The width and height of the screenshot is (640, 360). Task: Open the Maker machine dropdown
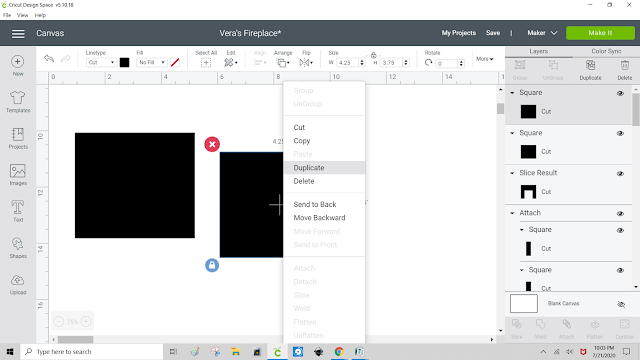pyautogui.click(x=542, y=33)
